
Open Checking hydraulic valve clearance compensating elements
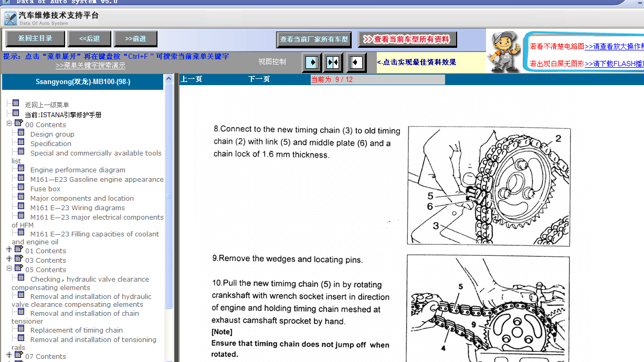(x=80, y=283)
